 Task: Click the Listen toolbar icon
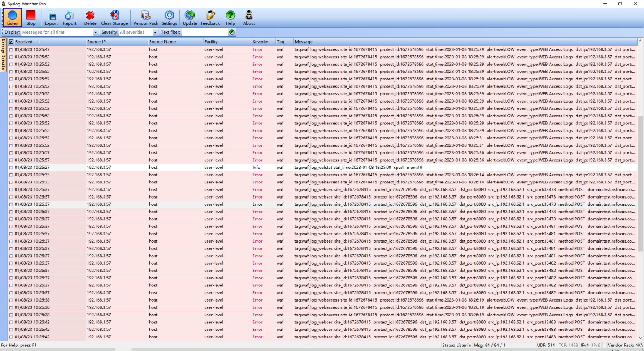tap(12, 18)
